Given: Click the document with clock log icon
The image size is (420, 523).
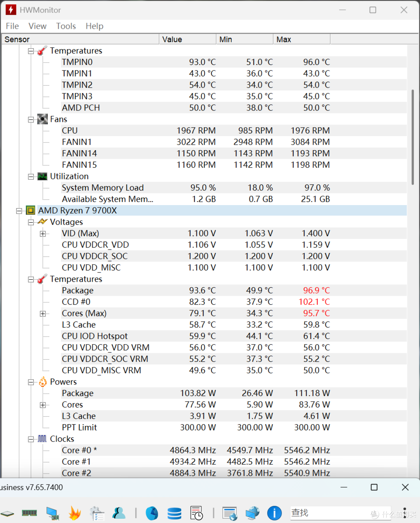Looking at the screenshot, I should (196, 514).
